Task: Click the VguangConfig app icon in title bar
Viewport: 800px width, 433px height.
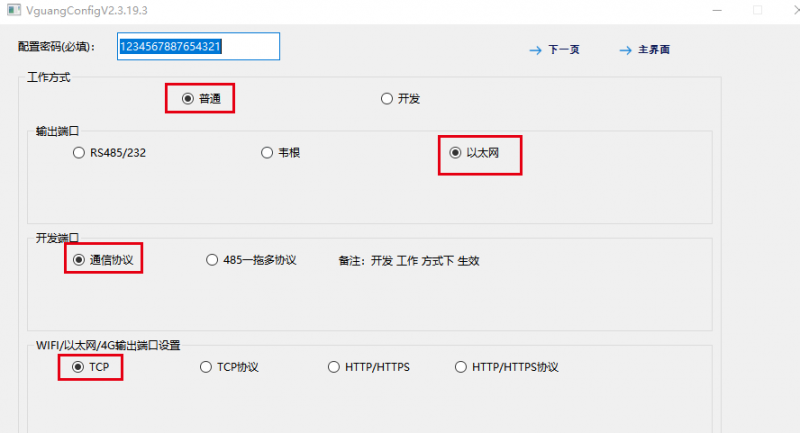Action: [x=10, y=10]
